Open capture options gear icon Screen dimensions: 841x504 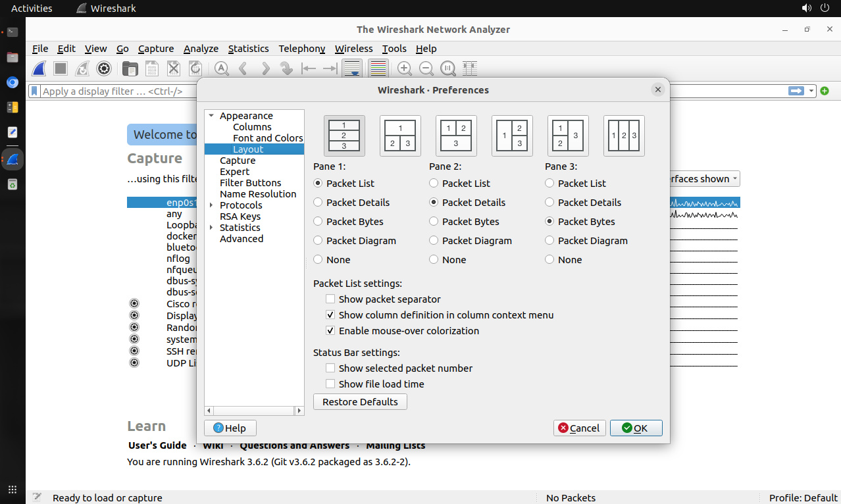pos(103,68)
